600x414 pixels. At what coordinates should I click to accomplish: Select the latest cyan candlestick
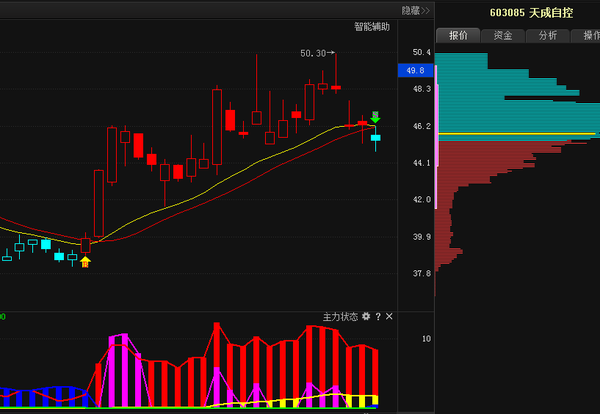point(375,138)
